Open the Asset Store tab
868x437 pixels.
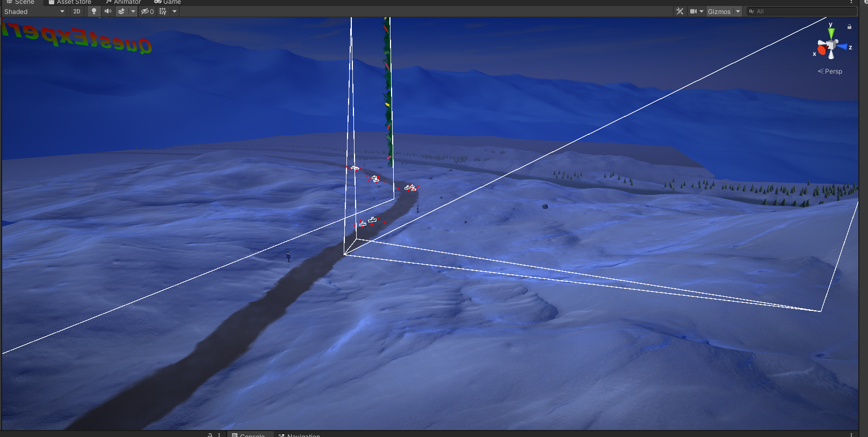click(x=69, y=2)
